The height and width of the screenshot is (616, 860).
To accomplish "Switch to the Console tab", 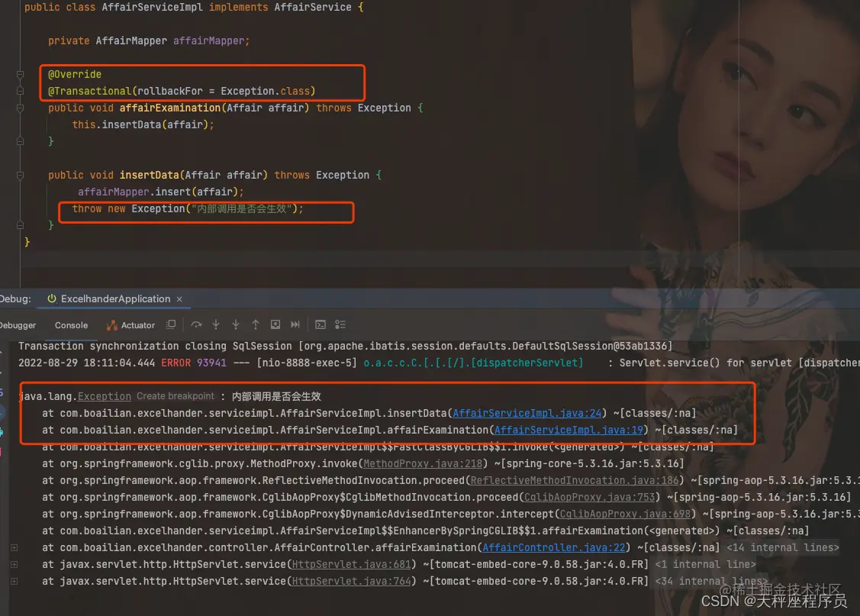I will tap(71, 325).
